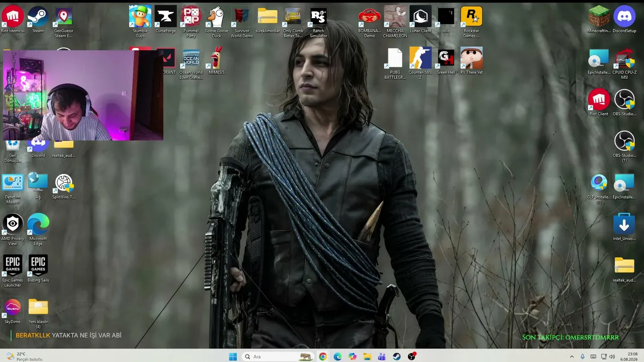Open Denetim Masası control panel icon
The height and width of the screenshot is (362, 644).
[13, 189]
